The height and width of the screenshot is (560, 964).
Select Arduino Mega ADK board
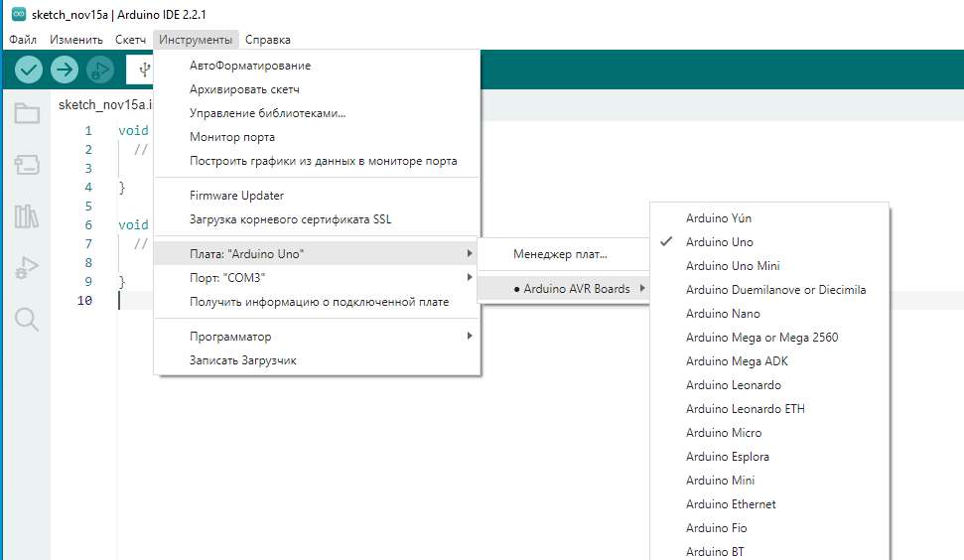coord(769,361)
